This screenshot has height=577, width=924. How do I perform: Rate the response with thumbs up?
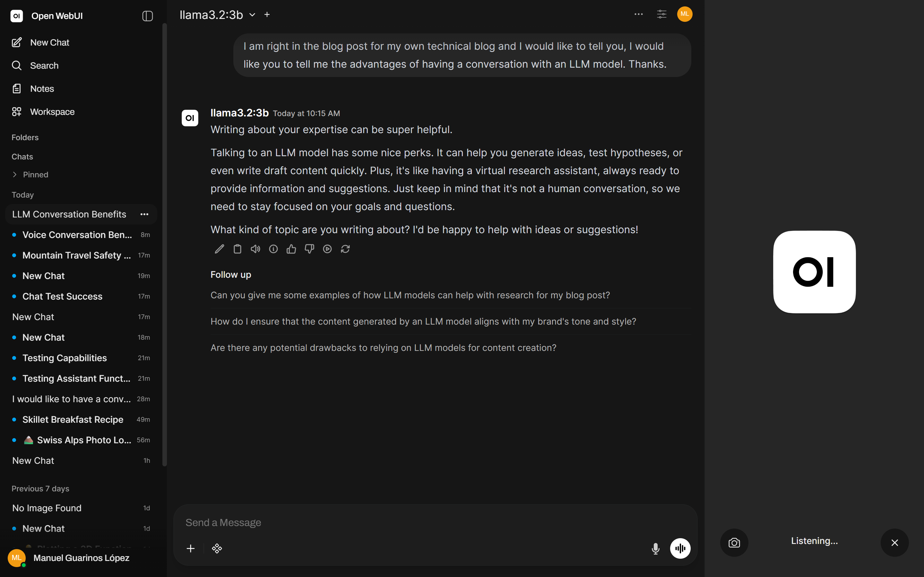pos(291,249)
